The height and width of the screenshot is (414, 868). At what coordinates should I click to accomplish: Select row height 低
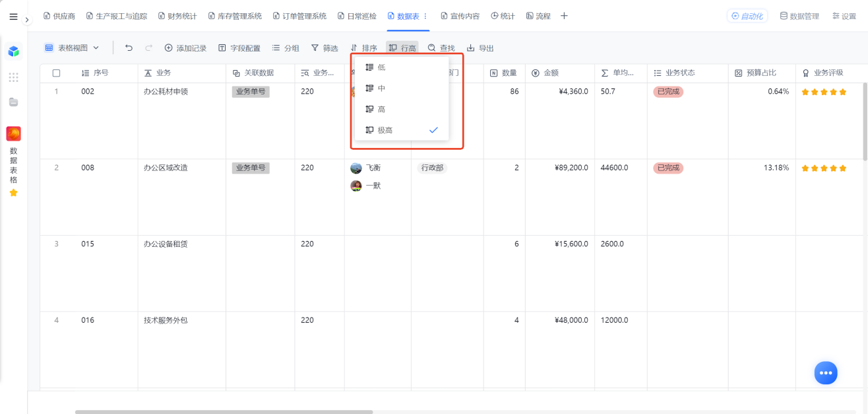402,67
